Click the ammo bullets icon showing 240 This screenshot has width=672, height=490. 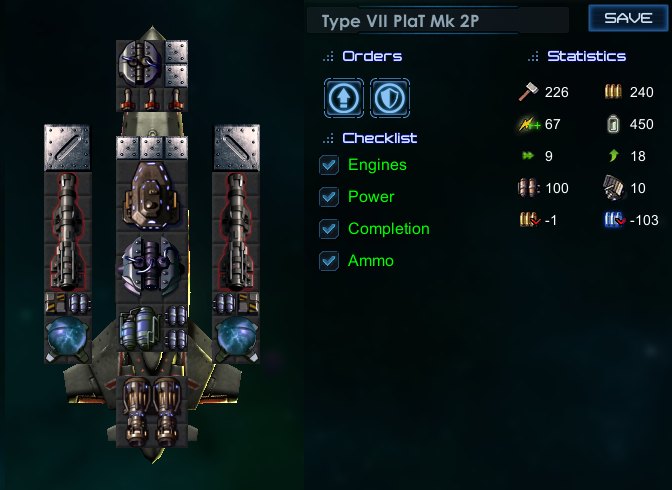(x=613, y=92)
